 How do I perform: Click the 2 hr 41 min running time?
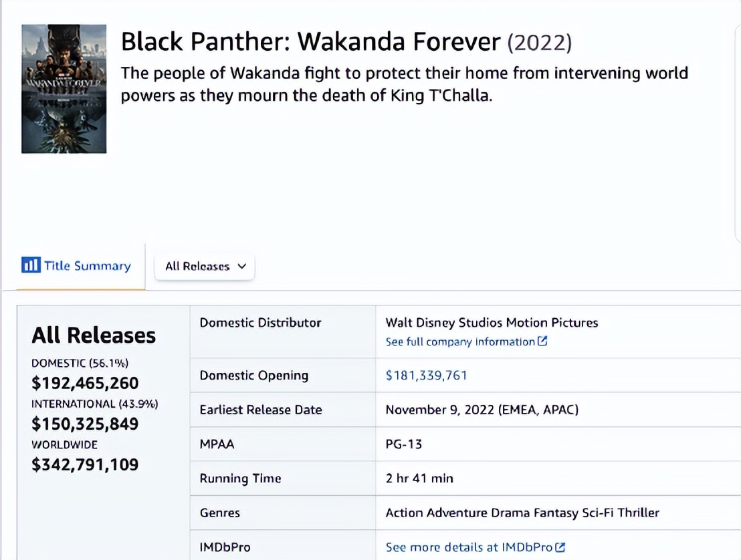pyautogui.click(x=419, y=478)
